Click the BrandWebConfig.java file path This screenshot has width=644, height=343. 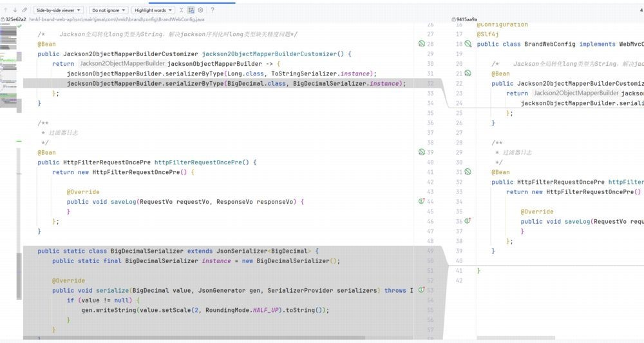117,19
